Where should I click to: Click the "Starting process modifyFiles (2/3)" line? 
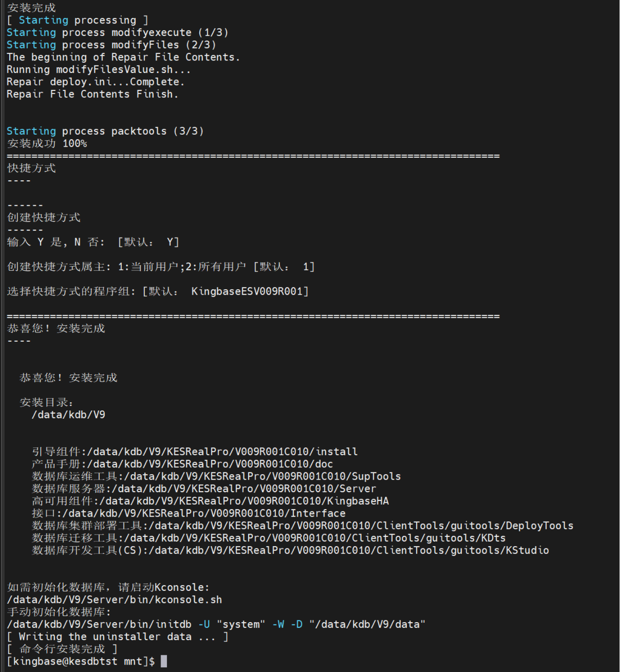click(x=111, y=45)
